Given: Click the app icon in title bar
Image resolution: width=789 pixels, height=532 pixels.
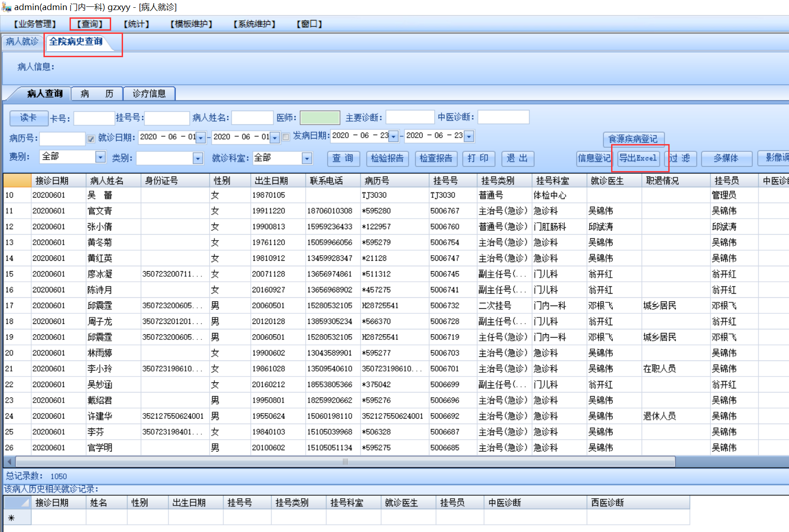Looking at the screenshot, I should [x=6, y=7].
